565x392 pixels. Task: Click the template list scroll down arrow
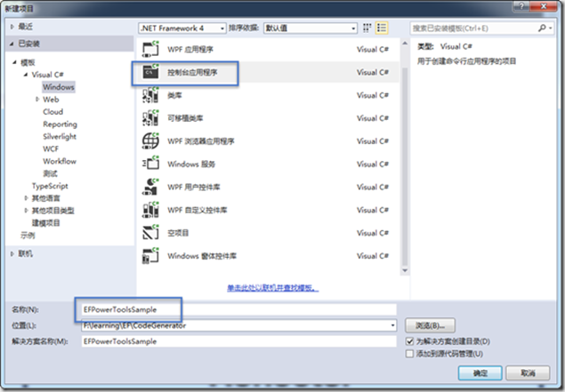pos(405,271)
